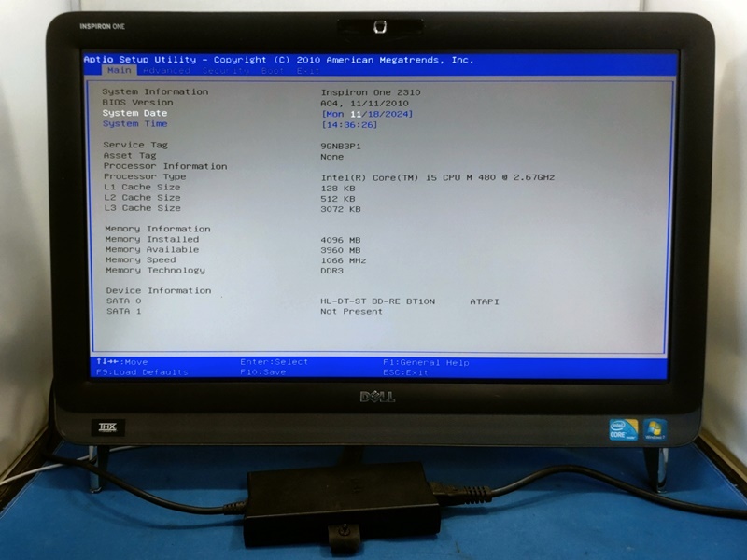Click the ATAPI device type text
This screenshot has height=560, width=747.
[485, 301]
